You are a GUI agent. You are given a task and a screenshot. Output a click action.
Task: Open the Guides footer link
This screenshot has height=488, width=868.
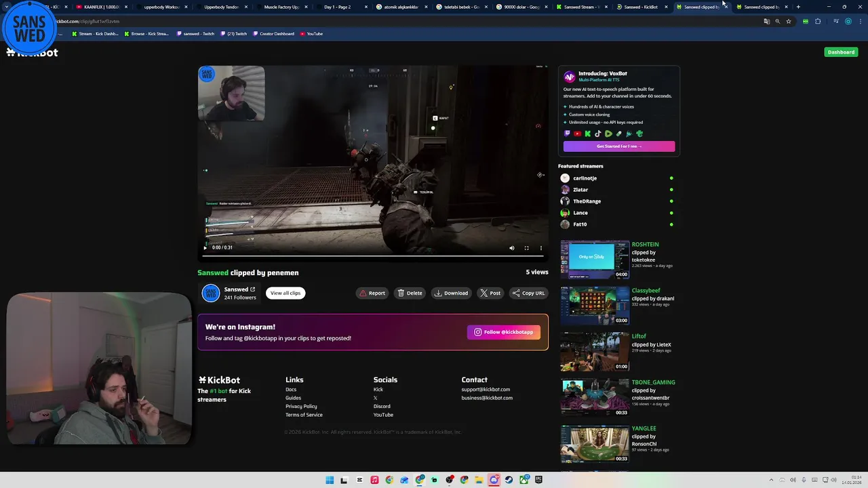pyautogui.click(x=293, y=398)
